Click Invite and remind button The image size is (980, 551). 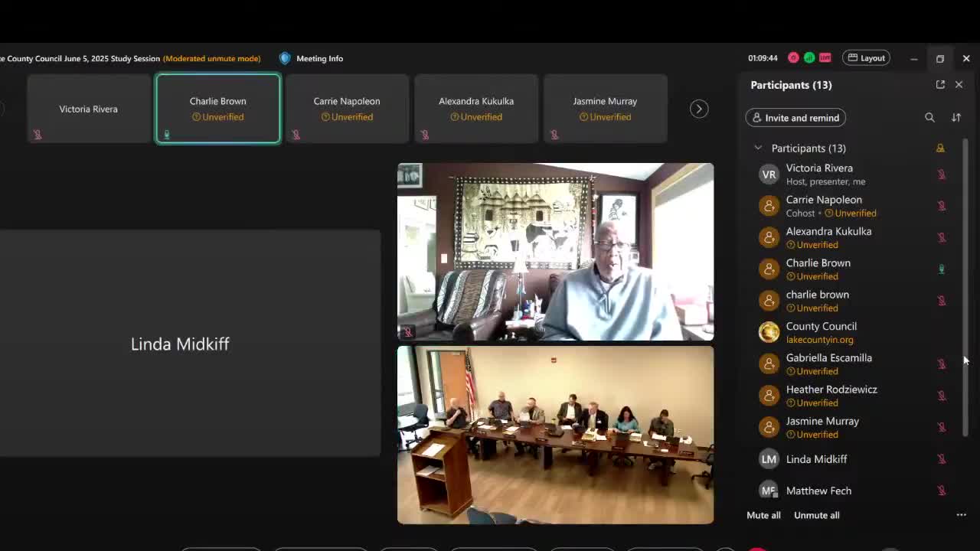pyautogui.click(x=795, y=118)
